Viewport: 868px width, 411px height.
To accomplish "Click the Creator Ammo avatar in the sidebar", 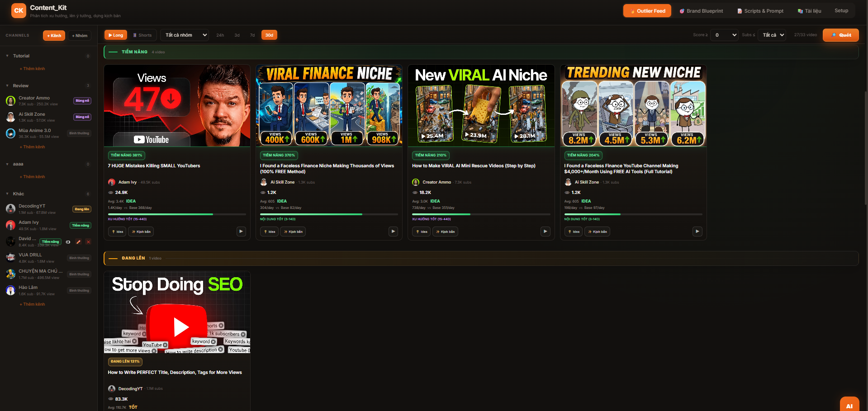I will point(10,101).
